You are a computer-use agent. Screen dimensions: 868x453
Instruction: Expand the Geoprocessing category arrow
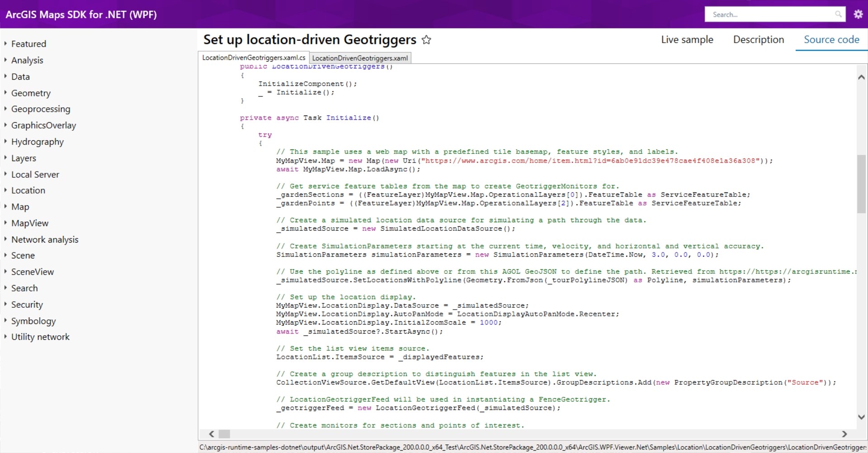point(5,109)
